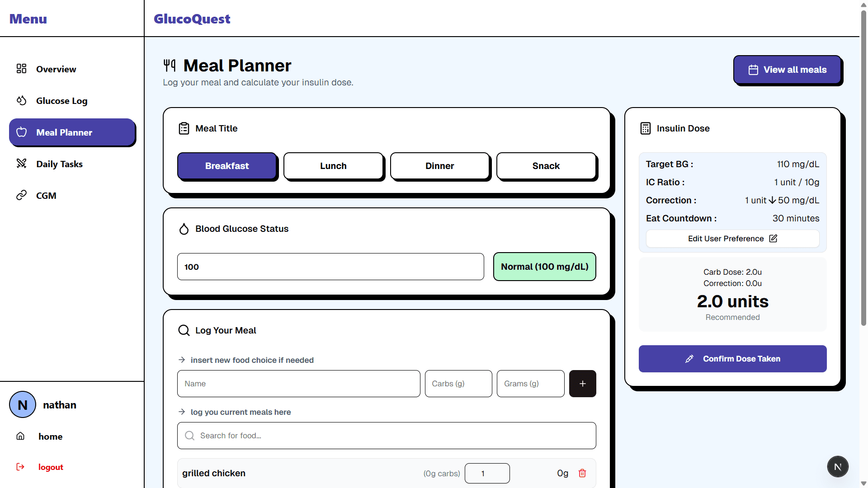868x488 pixels.
Task: Click the water drop icon beside Blood Glucose Status
Action: pos(184,229)
